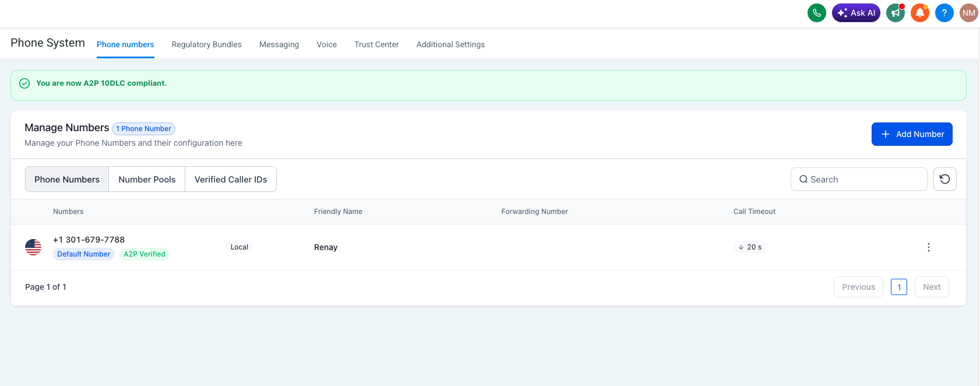Click the Forwarding Number column header

pos(534,212)
